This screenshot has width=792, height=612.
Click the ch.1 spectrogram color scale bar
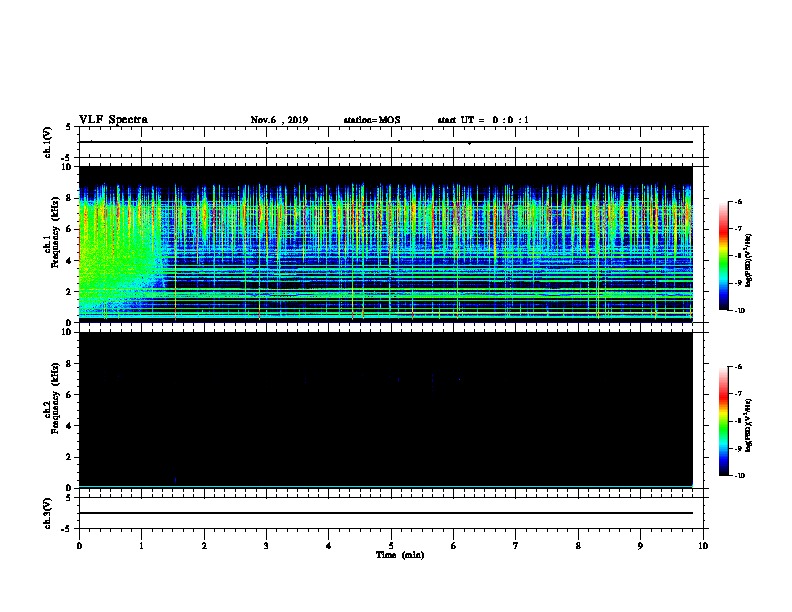[724, 256]
